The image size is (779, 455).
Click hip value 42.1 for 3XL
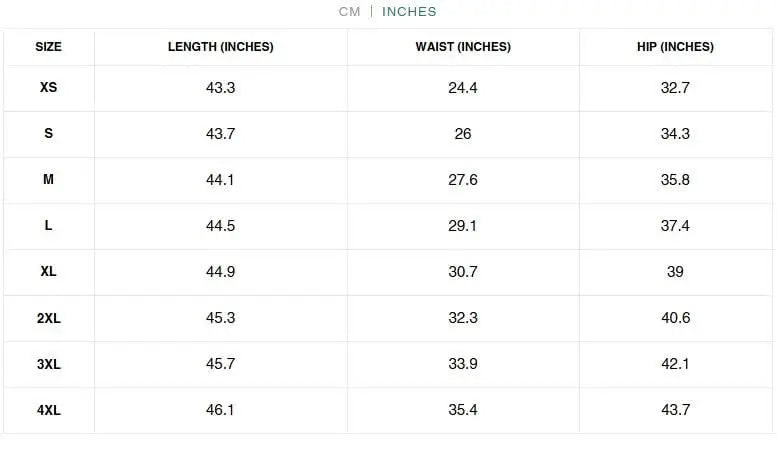(x=675, y=364)
